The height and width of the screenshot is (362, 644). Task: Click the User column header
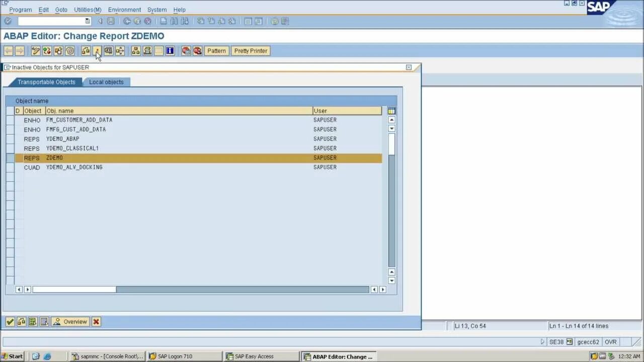(347, 111)
